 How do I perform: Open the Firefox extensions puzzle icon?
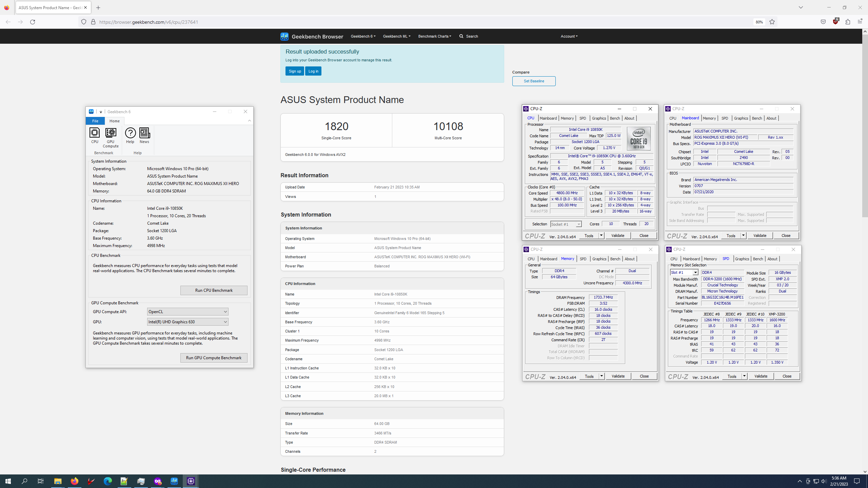pos(848,22)
